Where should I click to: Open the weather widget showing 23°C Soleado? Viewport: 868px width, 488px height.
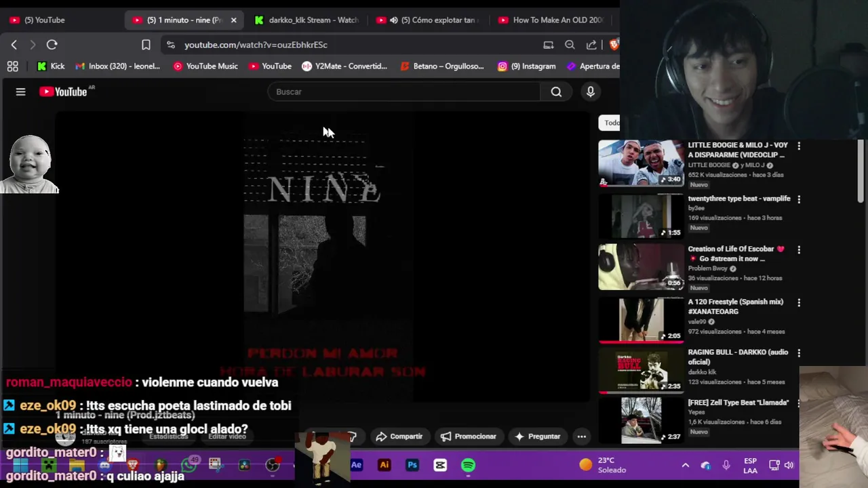click(x=604, y=465)
